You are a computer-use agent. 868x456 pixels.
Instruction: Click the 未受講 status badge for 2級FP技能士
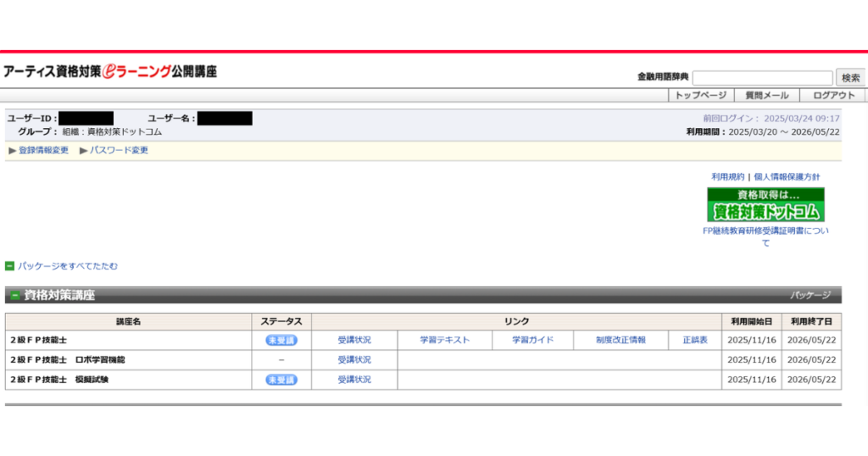pyautogui.click(x=281, y=340)
